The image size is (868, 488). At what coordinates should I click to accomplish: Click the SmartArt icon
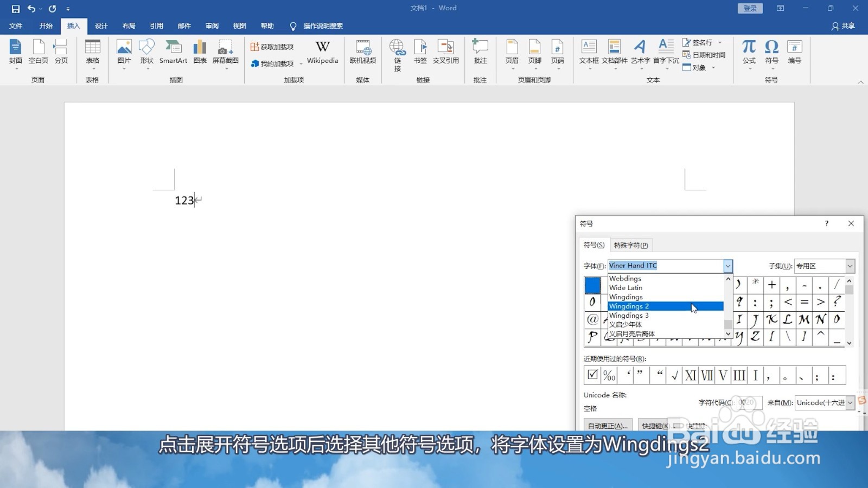coord(173,53)
